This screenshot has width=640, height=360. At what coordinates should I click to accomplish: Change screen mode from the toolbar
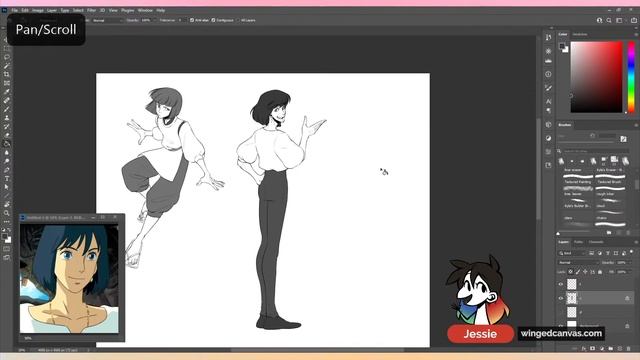pyautogui.click(x=7, y=258)
